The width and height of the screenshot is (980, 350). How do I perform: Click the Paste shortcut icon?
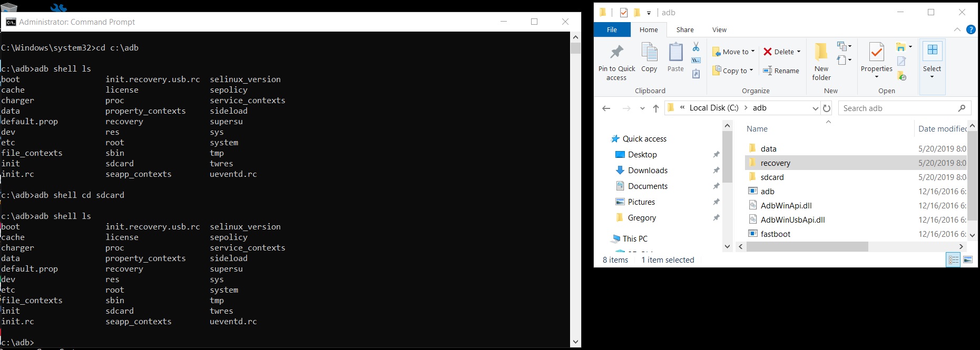coord(696,74)
